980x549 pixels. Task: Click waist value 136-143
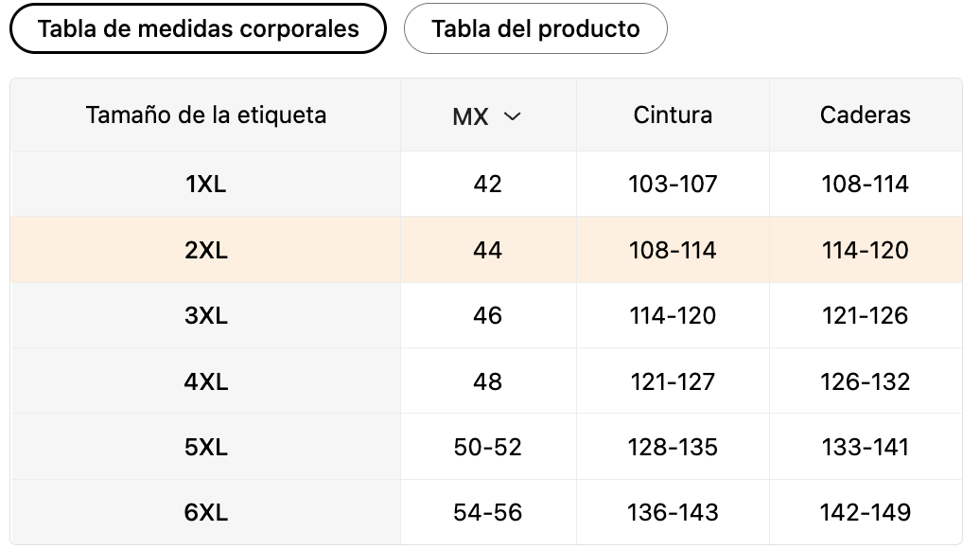[x=673, y=512]
